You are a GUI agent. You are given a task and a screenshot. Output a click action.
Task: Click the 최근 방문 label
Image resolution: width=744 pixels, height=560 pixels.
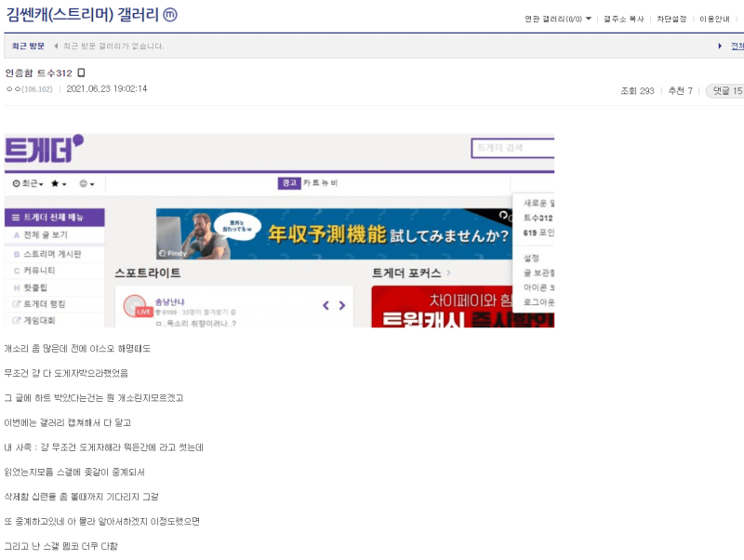point(28,46)
